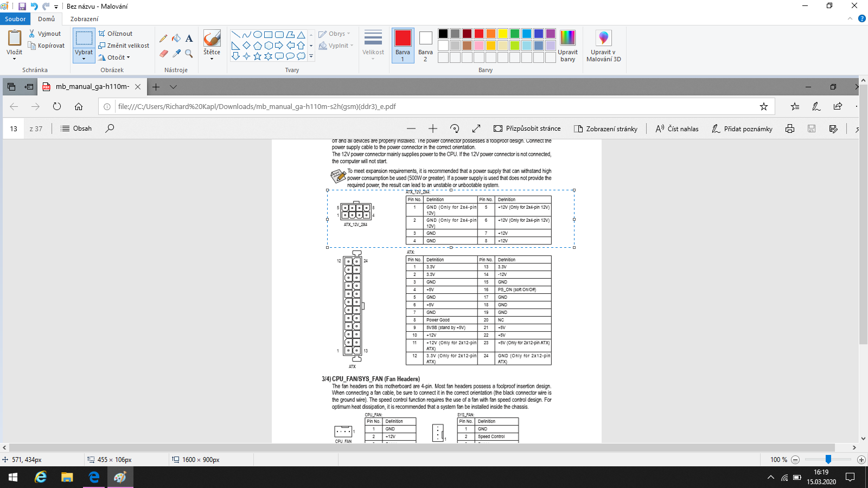Screen dimensions: 868x488
Task: Choose the Text tool
Action: 189,38
